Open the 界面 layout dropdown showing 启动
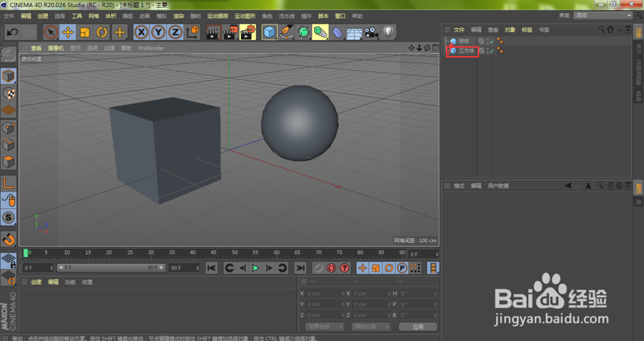The height and width of the screenshot is (341, 644). [x=603, y=15]
